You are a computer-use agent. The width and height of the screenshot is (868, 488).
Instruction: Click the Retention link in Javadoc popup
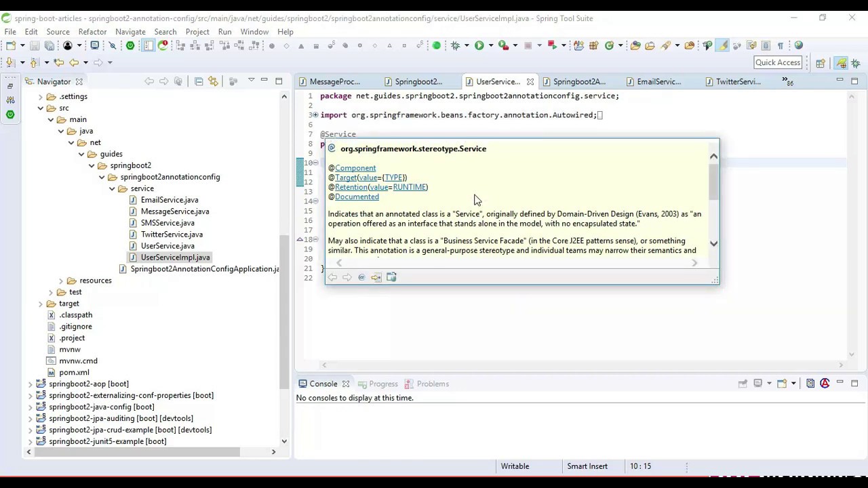pyautogui.click(x=351, y=187)
